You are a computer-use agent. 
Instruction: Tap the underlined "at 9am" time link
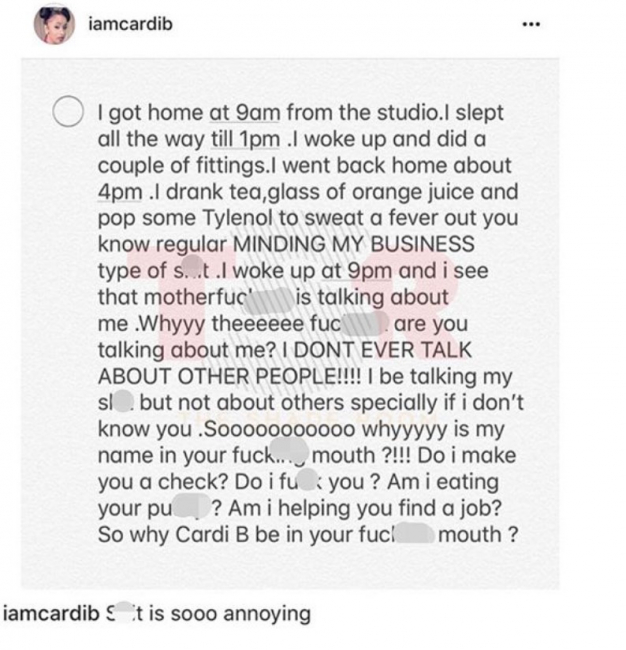245,113
